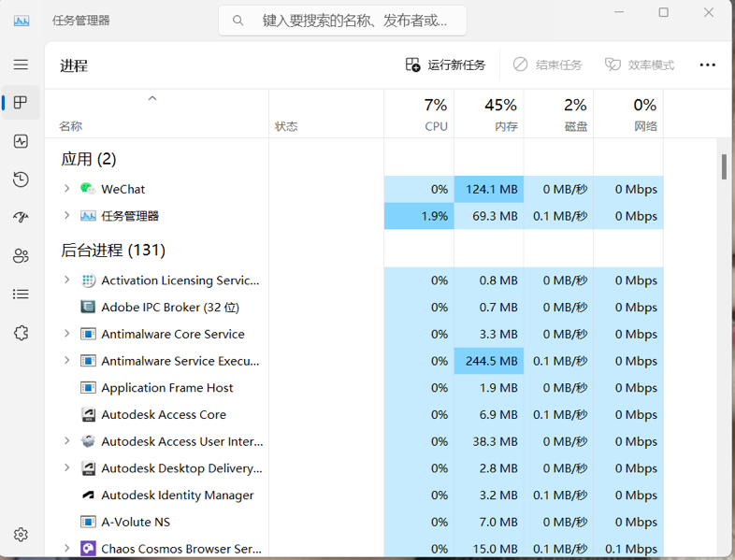
Task: Click the Antimalware Service Executable icon
Action: click(x=88, y=361)
